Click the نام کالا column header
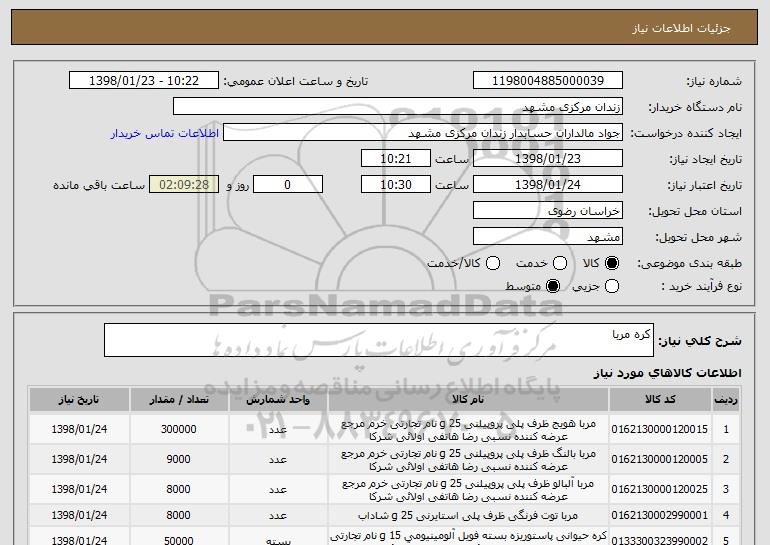The image size is (770, 545). 468,400
